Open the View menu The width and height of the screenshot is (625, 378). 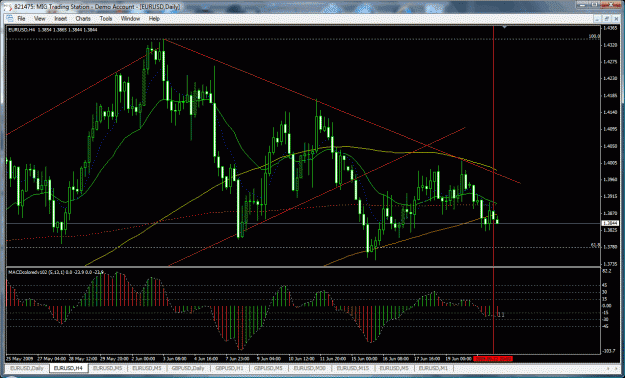(40, 19)
